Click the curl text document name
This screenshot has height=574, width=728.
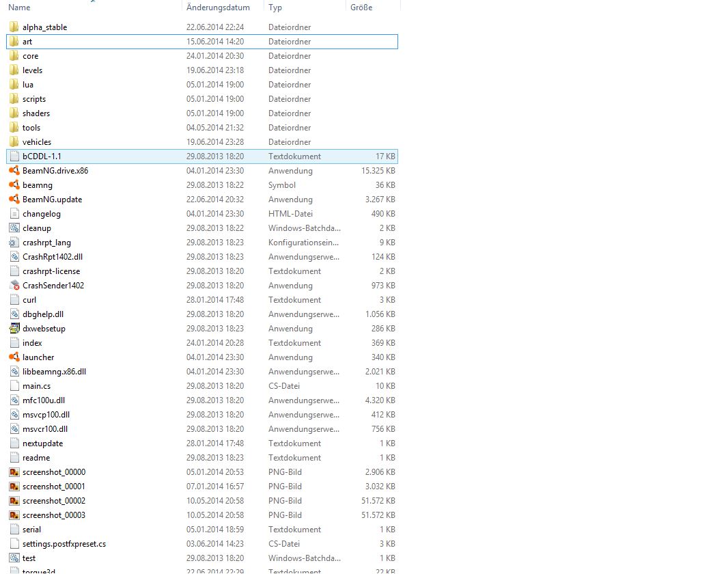point(29,300)
